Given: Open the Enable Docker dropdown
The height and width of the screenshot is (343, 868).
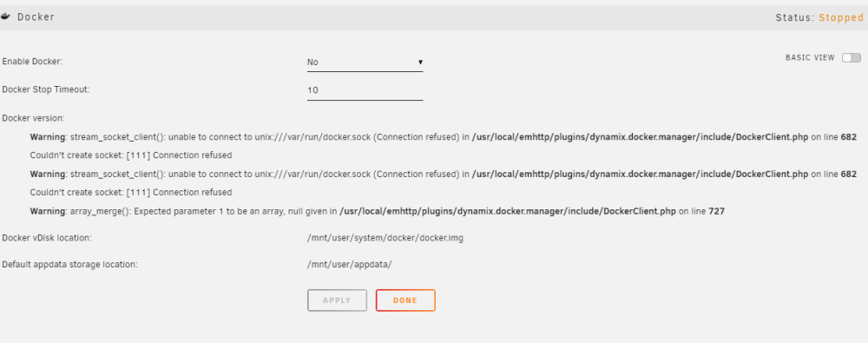Looking at the screenshot, I should (x=365, y=62).
